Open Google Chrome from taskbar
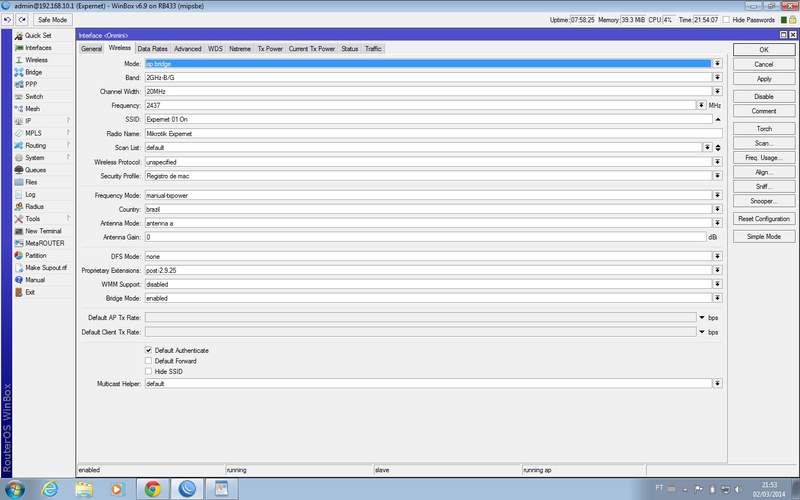 153,489
